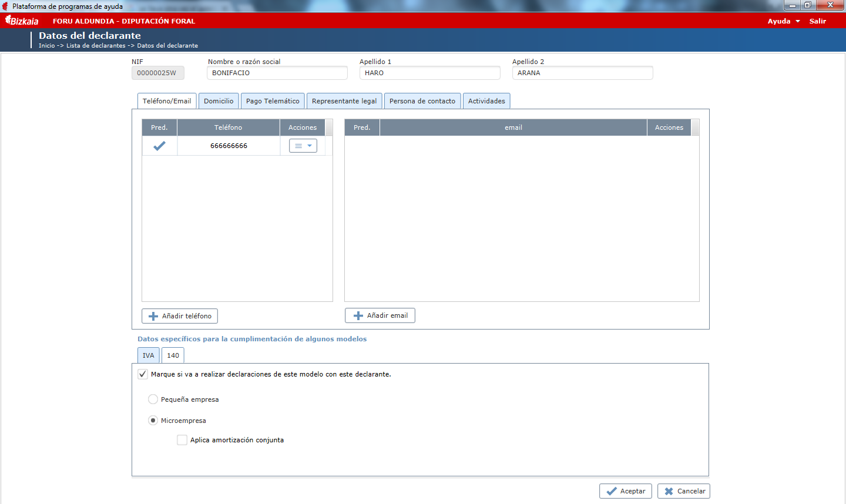This screenshot has width=846, height=504.
Task: Click the Bizkaia logo in the red header
Action: pos(22,21)
